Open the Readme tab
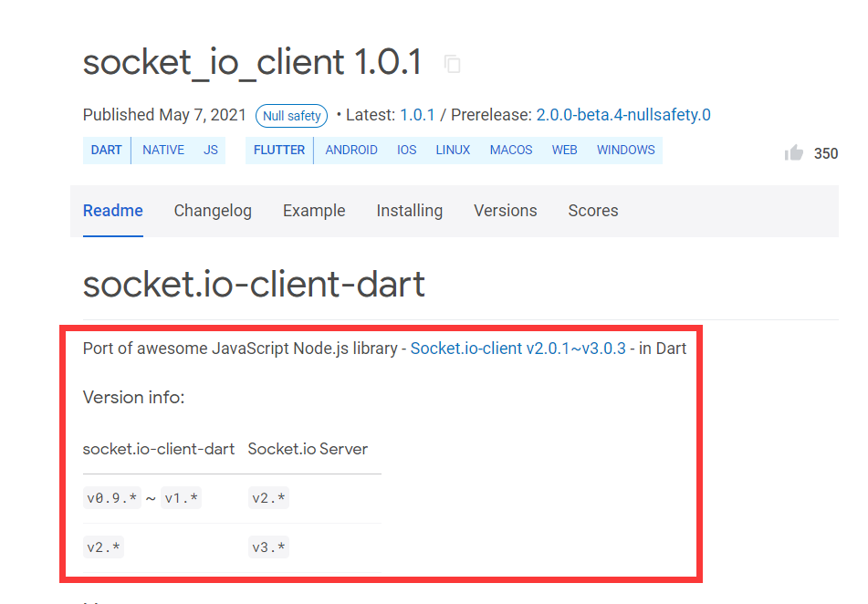This screenshot has width=868, height=604. (x=113, y=211)
